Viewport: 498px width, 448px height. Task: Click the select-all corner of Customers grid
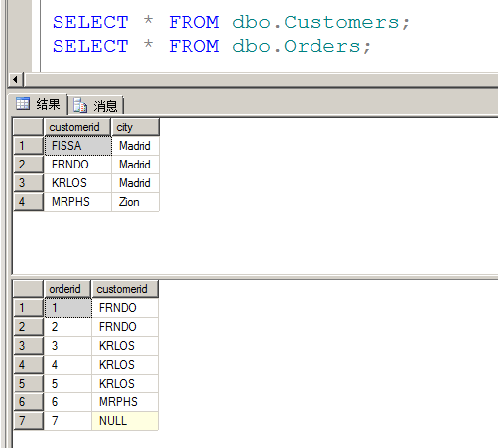(x=29, y=127)
